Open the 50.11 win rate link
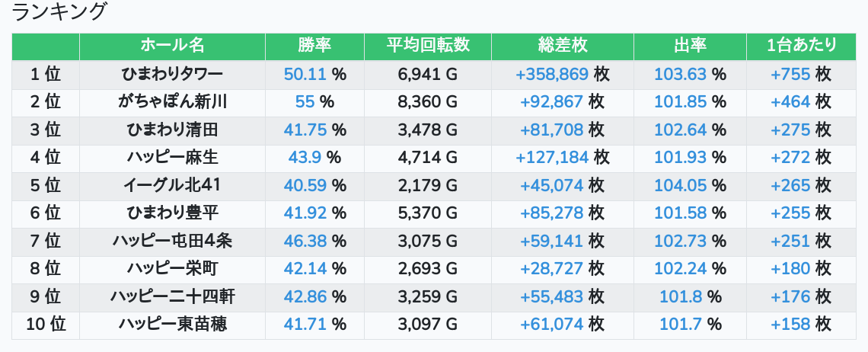 [305, 74]
